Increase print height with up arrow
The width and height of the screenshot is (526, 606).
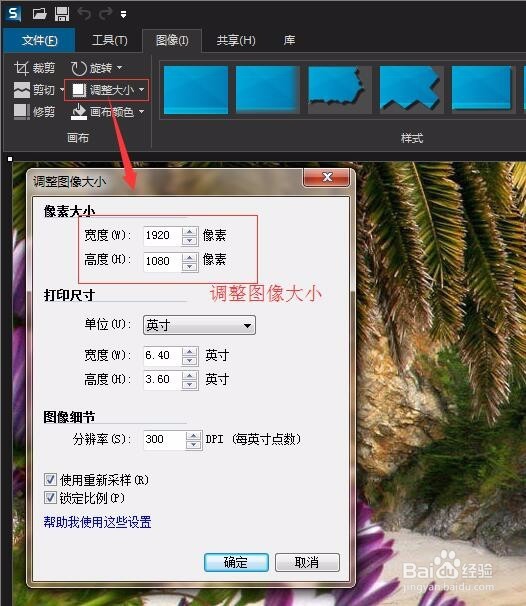tap(189, 375)
